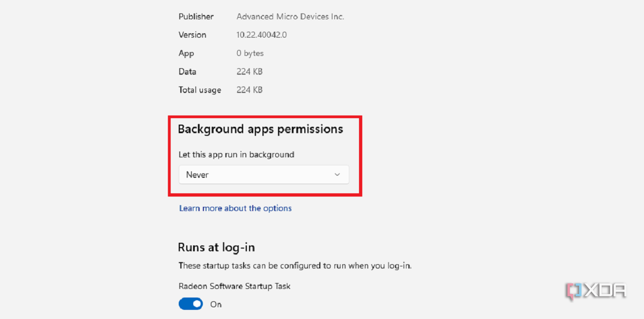Select the Background apps permissions heading

tap(261, 129)
